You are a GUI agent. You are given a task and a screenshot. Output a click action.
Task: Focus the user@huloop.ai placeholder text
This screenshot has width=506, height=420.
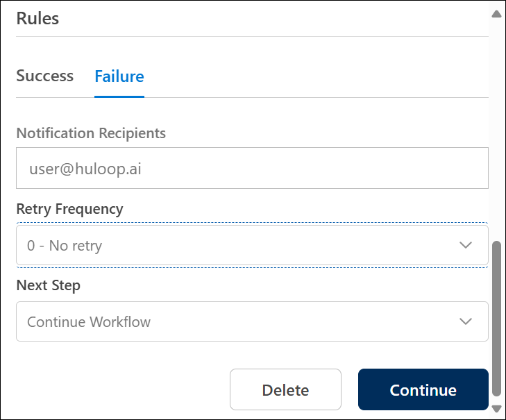click(85, 169)
